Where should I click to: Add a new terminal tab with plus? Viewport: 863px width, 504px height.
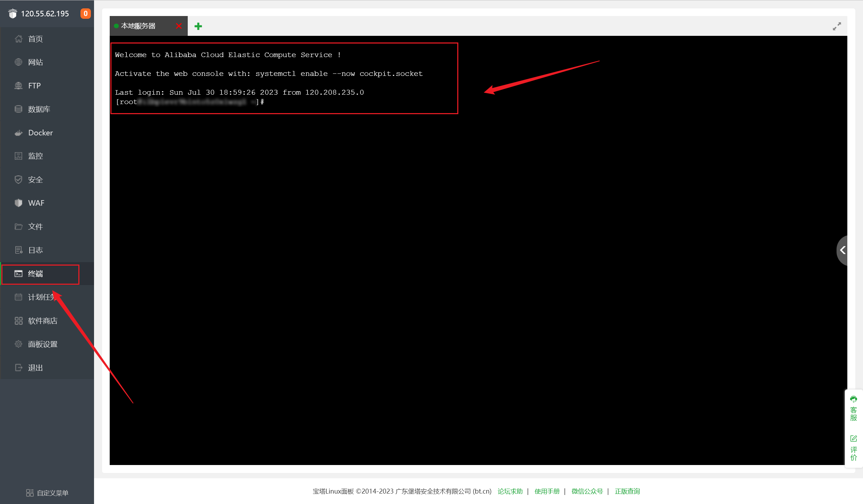198,26
